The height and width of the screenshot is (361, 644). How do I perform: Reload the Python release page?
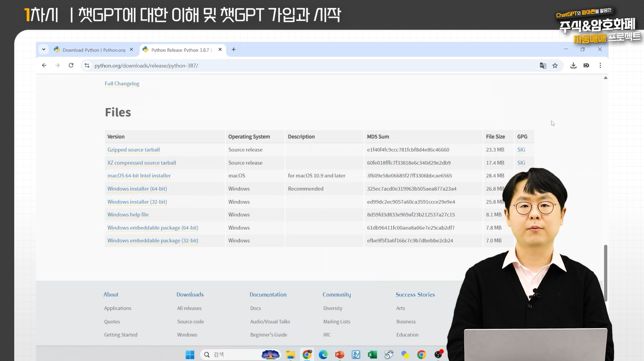(x=71, y=65)
